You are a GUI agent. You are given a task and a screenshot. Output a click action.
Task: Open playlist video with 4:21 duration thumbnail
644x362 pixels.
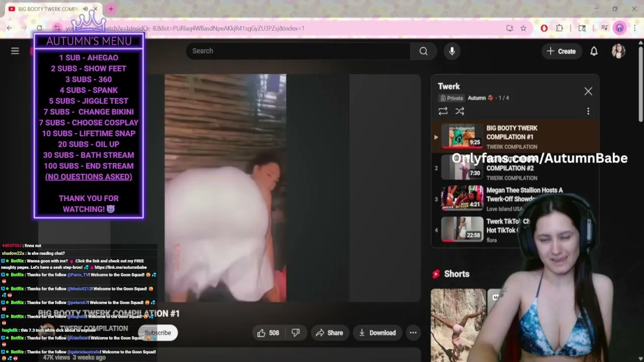[462, 199]
